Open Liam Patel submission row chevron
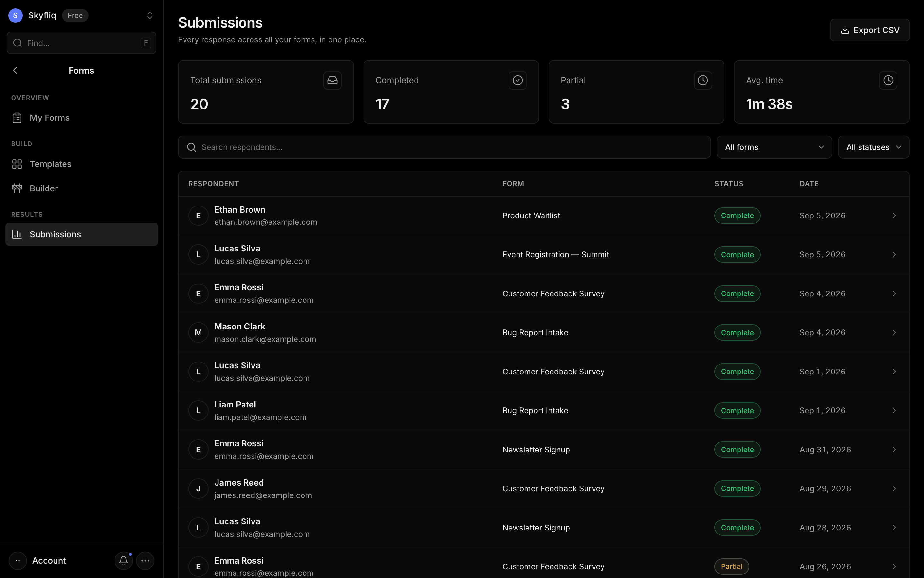The width and height of the screenshot is (924, 578). point(894,411)
